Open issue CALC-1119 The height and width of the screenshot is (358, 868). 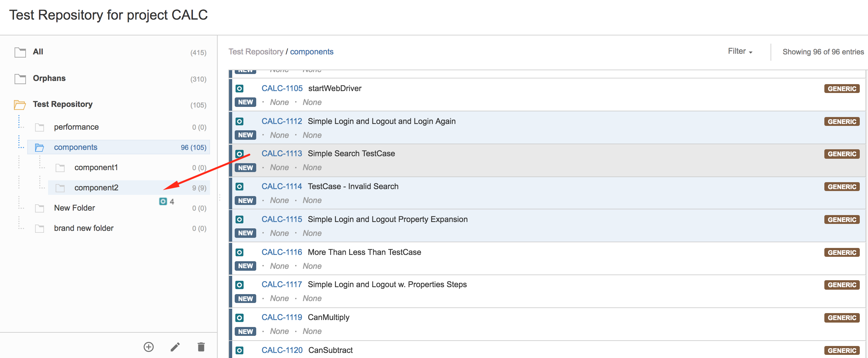282,318
